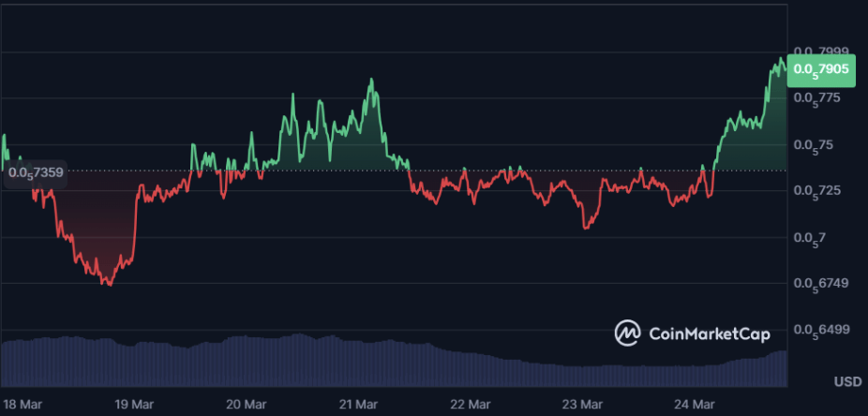This screenshot has height=416, width=868.
Task: Select 19 Mar on the time axis
Action: [x=133, y=405]
